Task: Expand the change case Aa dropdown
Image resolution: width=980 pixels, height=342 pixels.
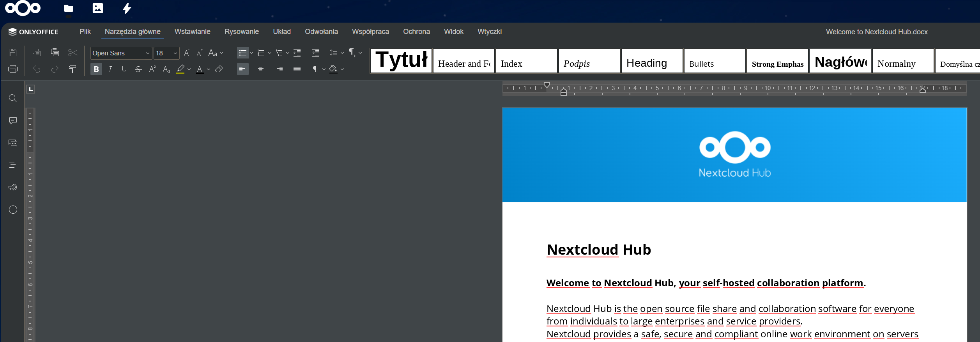Action: [221, 53]
